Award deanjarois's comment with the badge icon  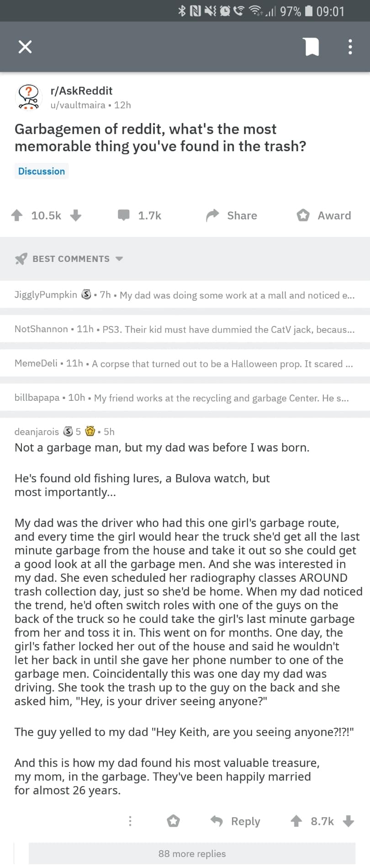[x=173, y=821]
